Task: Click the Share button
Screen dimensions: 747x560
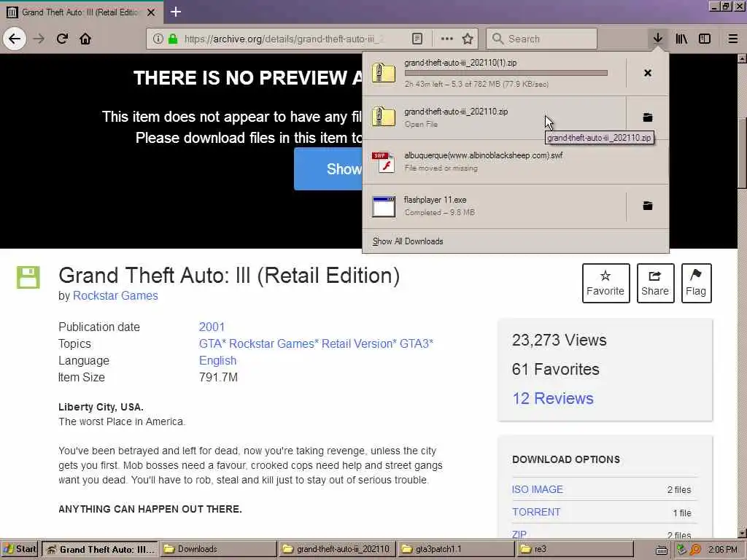Action: [x=655, y=283]
